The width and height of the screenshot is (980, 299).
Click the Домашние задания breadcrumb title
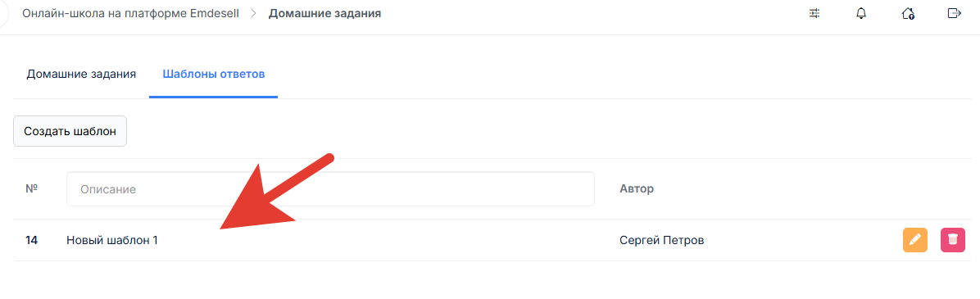[x=324, y=13]
